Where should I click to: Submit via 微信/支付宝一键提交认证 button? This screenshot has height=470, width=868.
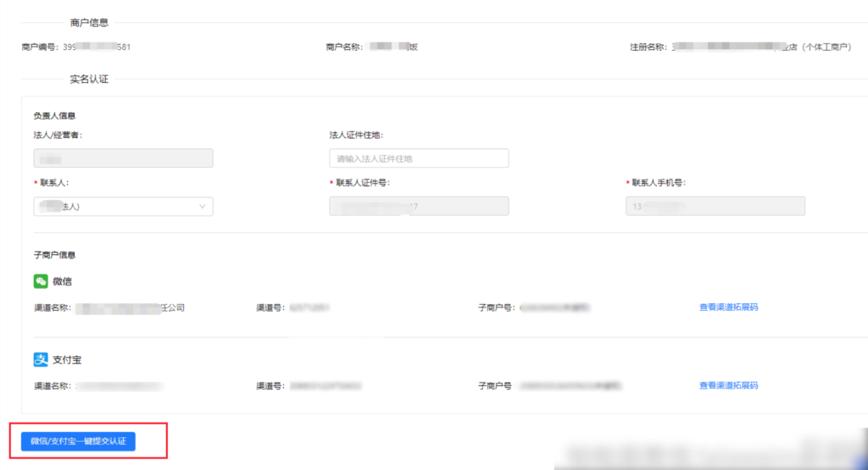pos(78,441)
